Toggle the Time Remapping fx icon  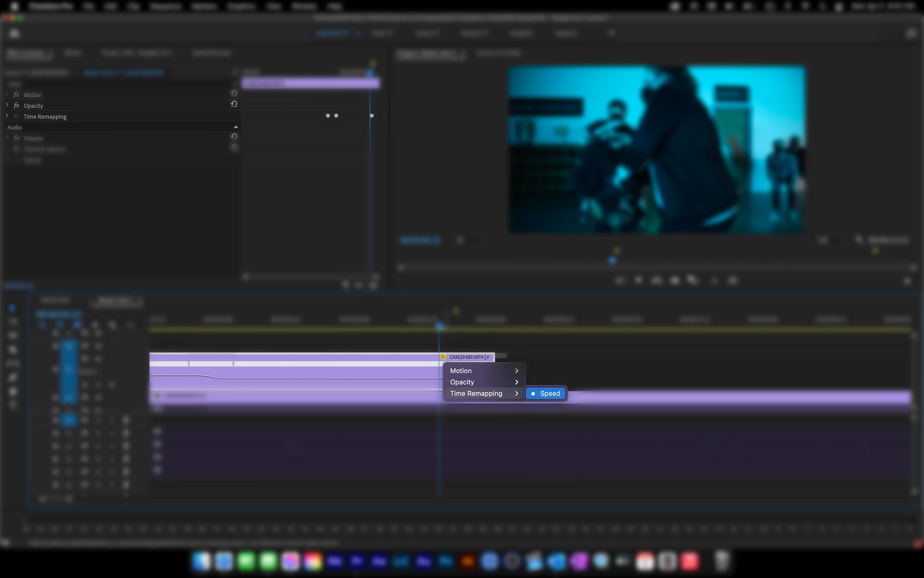pos(16,117)
